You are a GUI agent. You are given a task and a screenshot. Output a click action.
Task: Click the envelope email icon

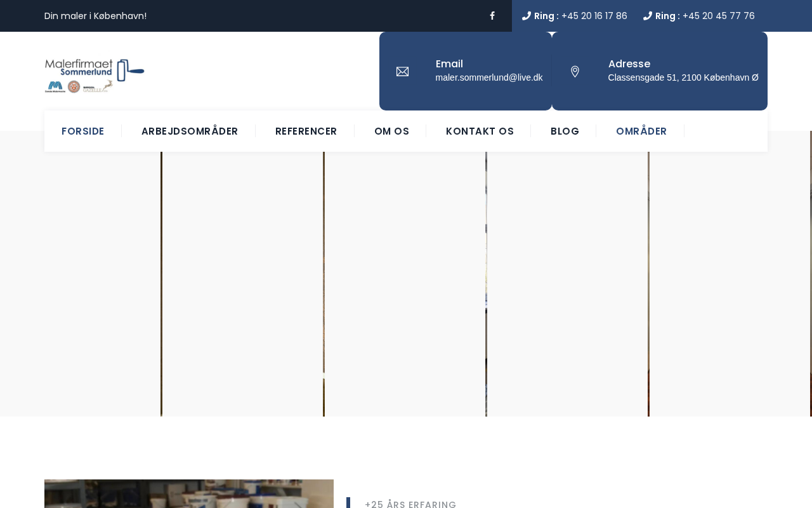coord(402,71)
